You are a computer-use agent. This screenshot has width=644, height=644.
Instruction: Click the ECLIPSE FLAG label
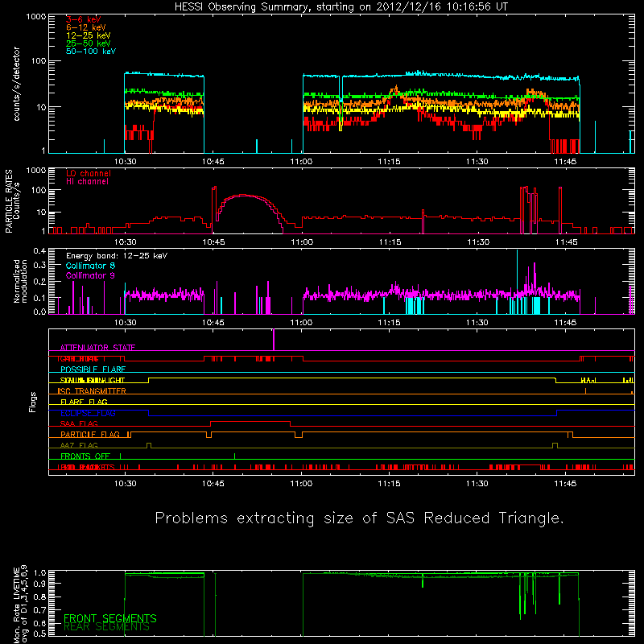88,413
